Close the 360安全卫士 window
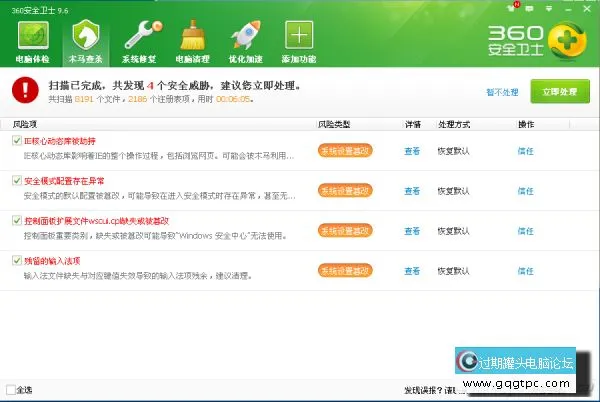Image resolution: width=600 pixels, height=402 pixels. [x=587, y=8]
